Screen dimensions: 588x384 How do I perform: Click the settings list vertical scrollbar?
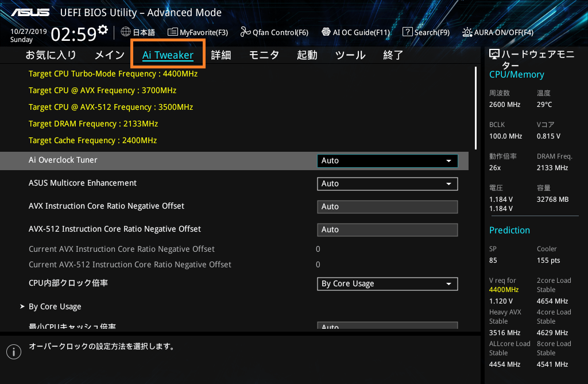click(x=475, y=108)
